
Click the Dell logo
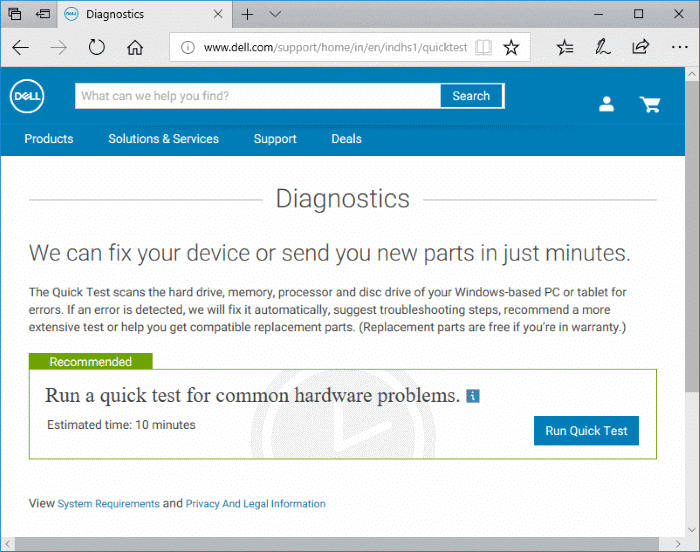coord(27,96)
